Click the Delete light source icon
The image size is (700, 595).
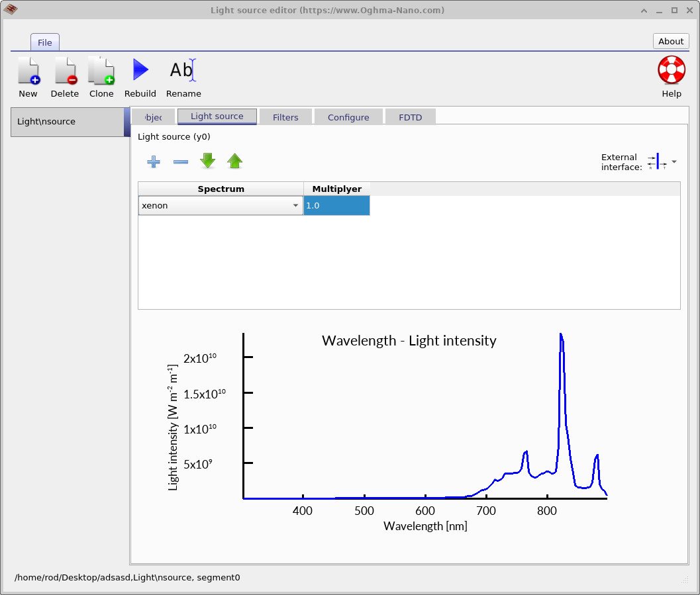point(65,70)
